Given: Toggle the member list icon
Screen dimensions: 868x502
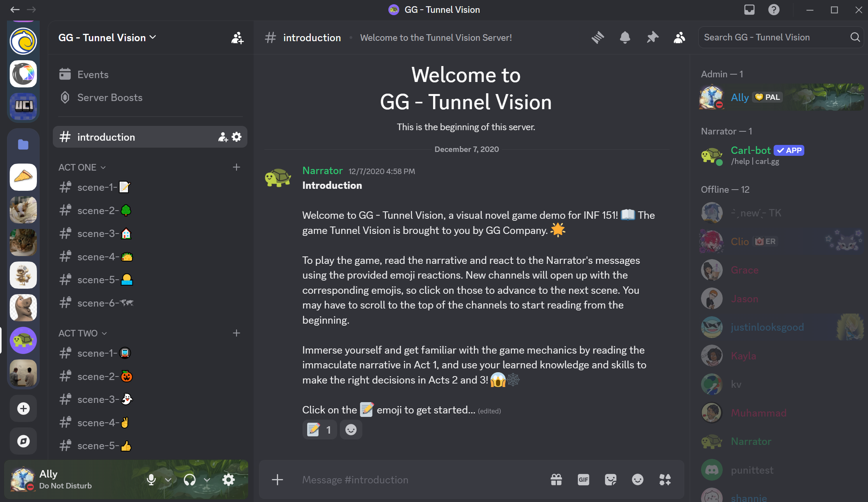Looking at the screenshot, I should (x=679, y=38).
